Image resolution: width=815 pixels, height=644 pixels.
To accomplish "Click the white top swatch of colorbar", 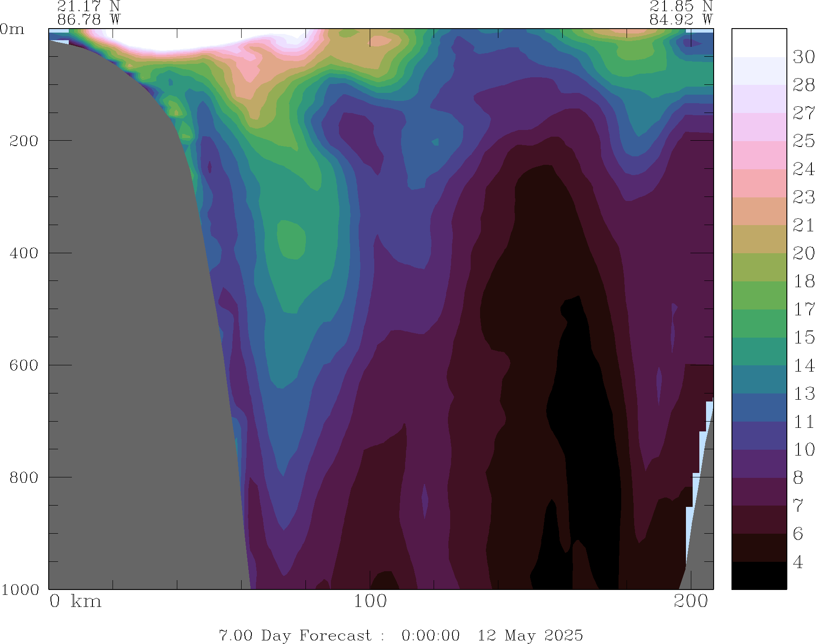I will pyautogui.click(x=759, y=43).
